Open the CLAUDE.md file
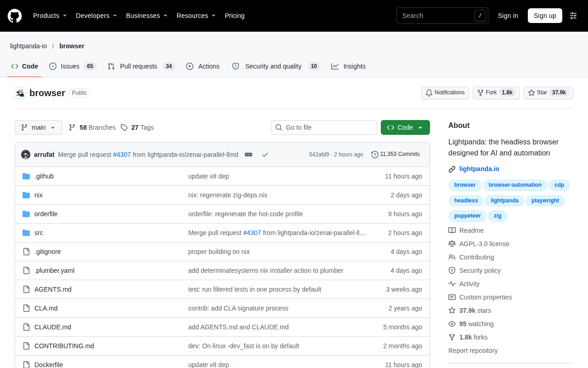 tap(53, 327)
